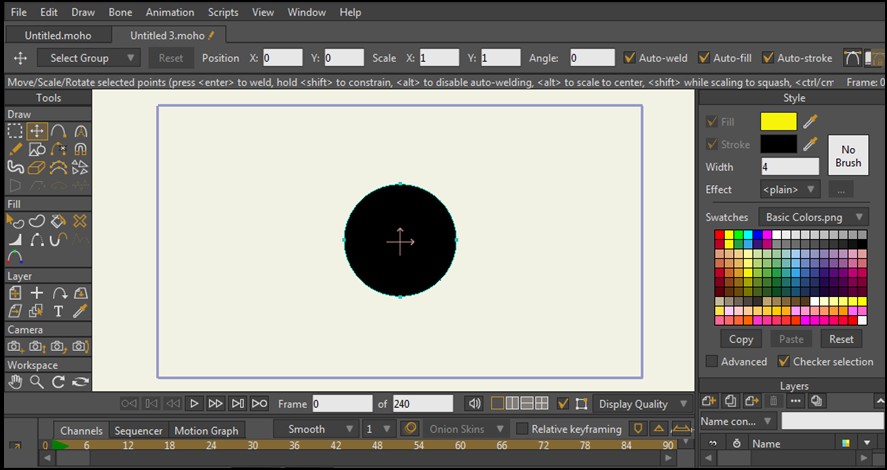
Task: Choose the Paint Bucket fill tool
Action: (x=59, y=221)
